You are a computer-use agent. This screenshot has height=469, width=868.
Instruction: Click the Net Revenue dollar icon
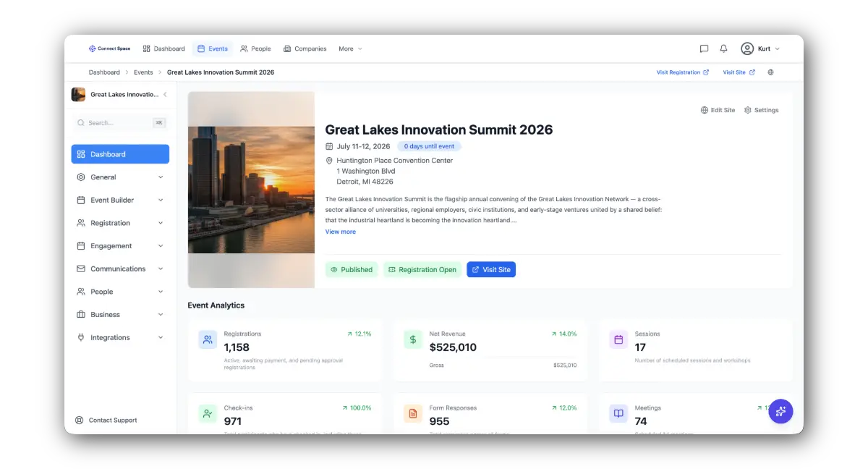[x=413, y=339]
